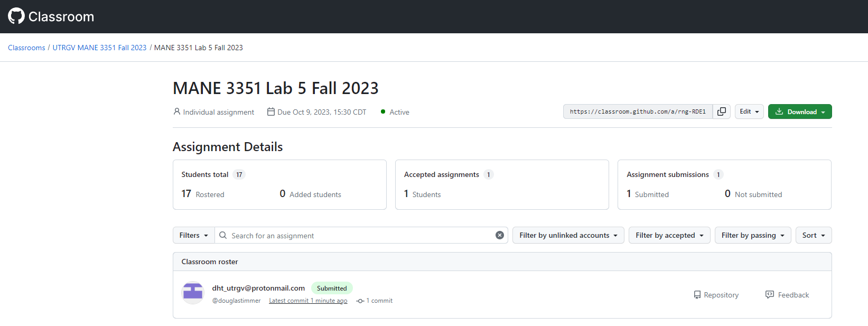
Task: Clear the assignment search field
Action: click(x=499, y=235)
